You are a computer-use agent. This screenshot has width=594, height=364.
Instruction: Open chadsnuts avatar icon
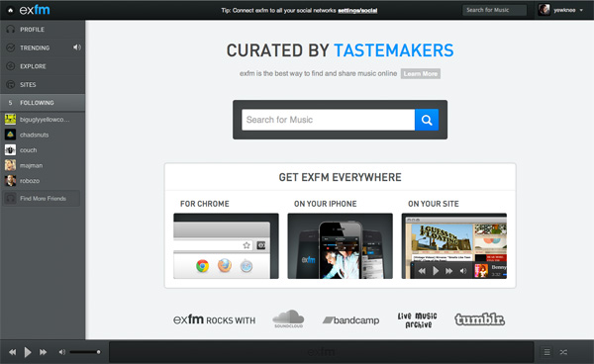click(10, 135)
